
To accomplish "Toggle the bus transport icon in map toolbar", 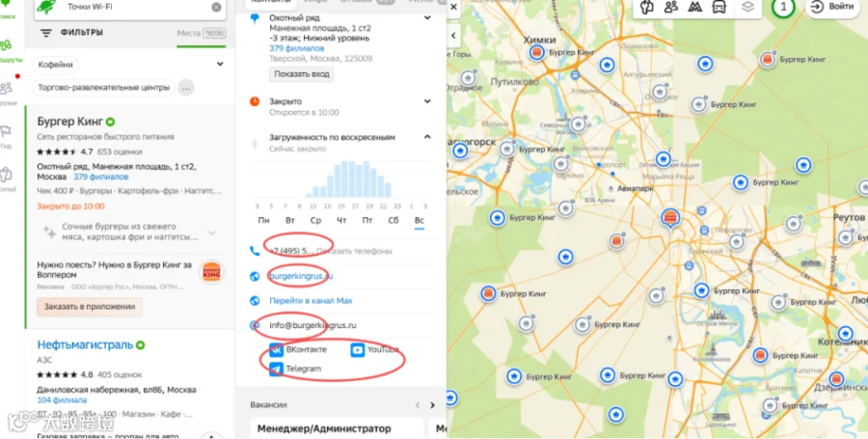I will [719, 7].
